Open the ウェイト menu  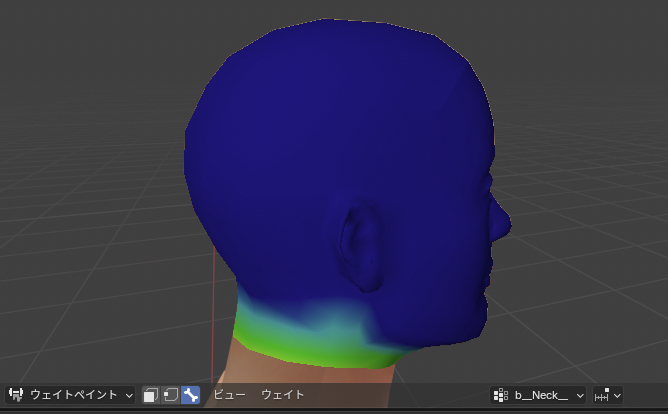[x=283, y=395]
